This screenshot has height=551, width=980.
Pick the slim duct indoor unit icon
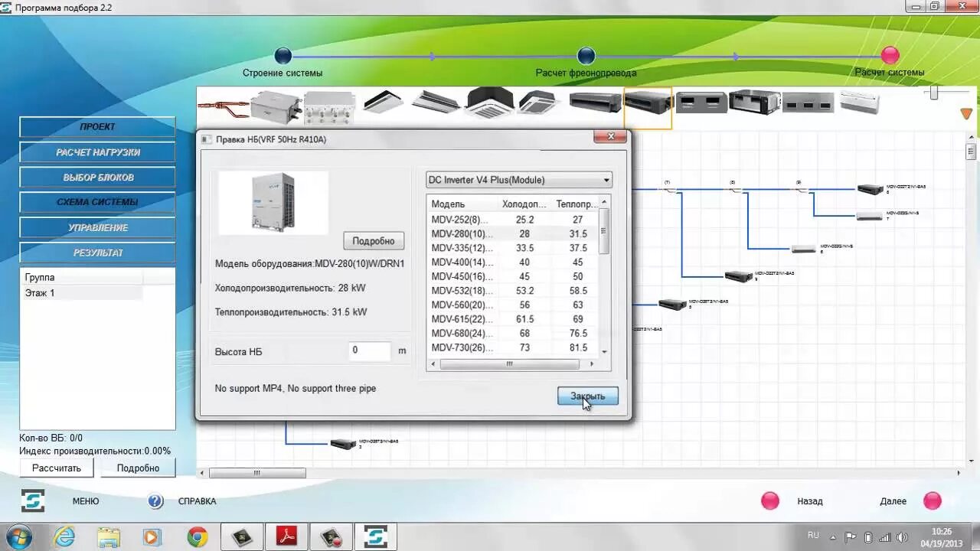595,102
